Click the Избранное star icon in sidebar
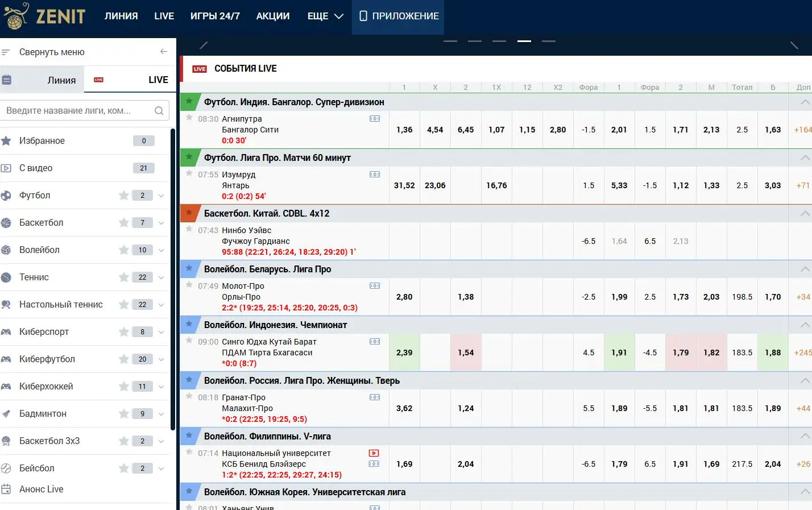Screen dimensions: 812x510 [6, 141]
